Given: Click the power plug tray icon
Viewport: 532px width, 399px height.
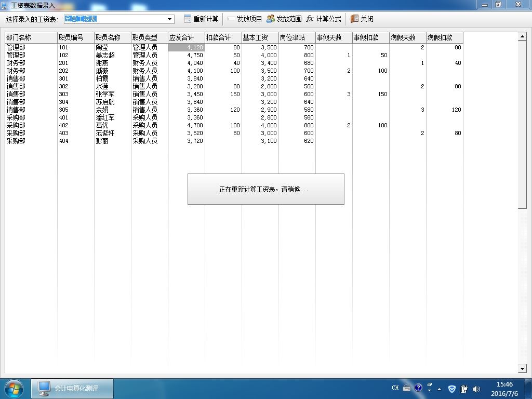Looking at the screenshot, I should click(464, 389).
